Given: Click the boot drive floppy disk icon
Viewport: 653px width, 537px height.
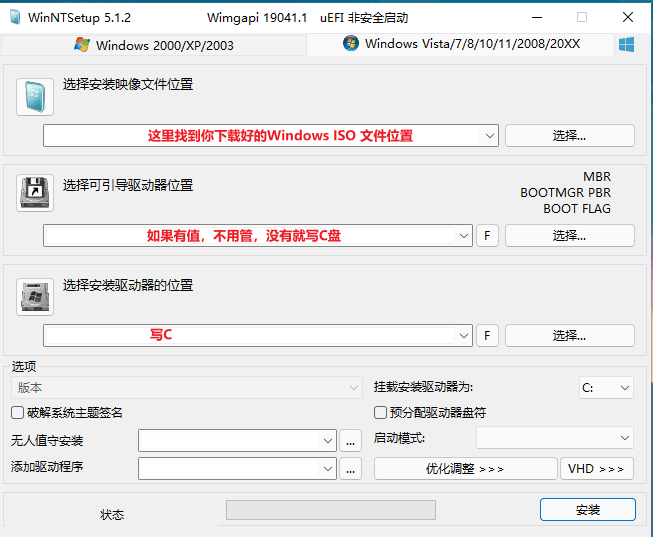Looking at the screenshot, I should point(35,193).
